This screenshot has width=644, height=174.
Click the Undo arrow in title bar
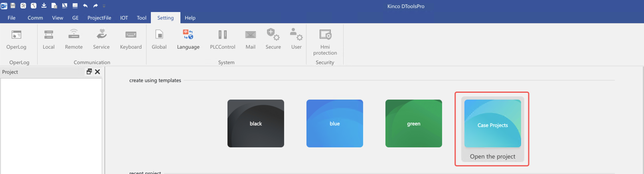(85, 6)
